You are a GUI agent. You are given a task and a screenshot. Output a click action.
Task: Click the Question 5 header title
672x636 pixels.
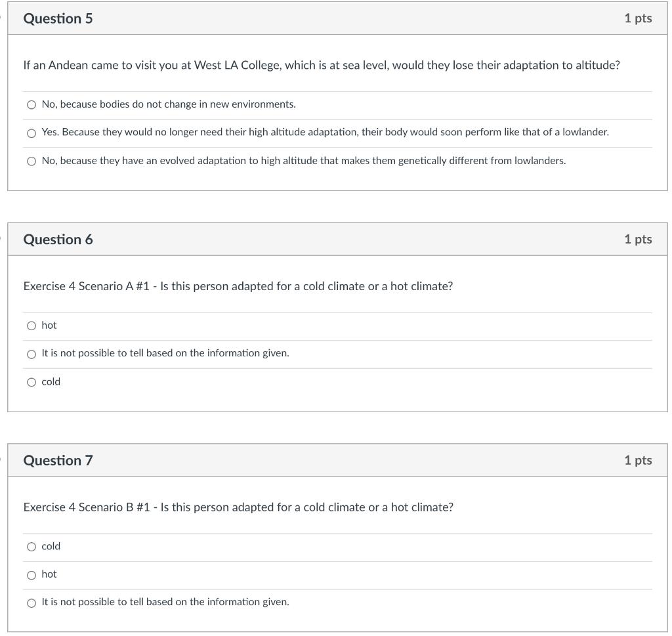tap(58, 18)
